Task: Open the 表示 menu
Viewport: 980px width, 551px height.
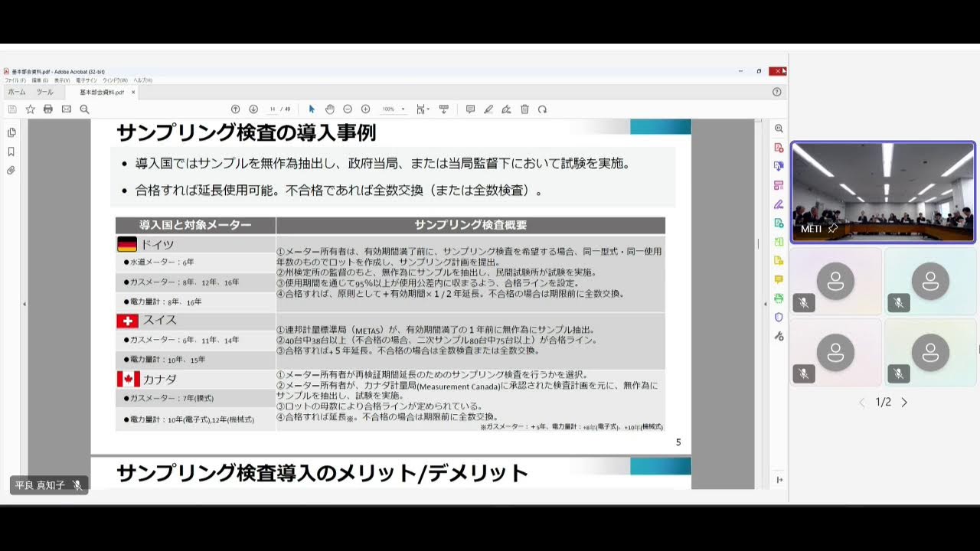Action: pyautogui.click(x=62, y=80)
